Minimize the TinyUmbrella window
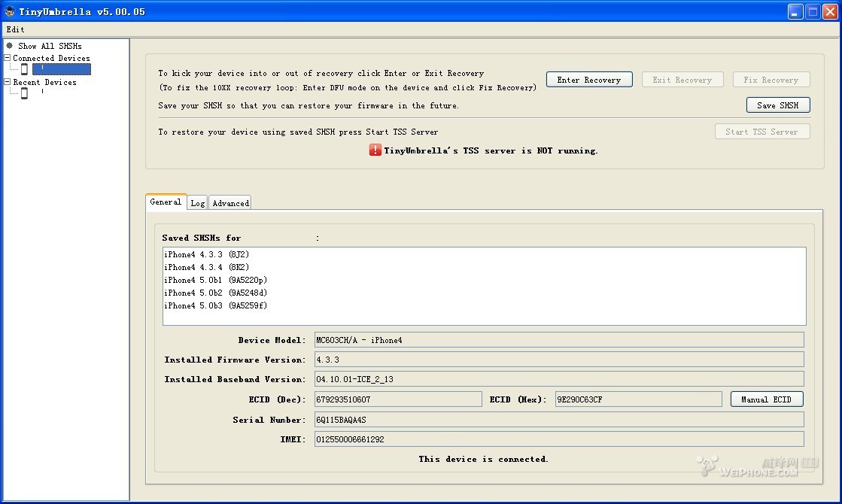Image resolution: width=842 pixels, height=504 pixels. coord(795,11)
